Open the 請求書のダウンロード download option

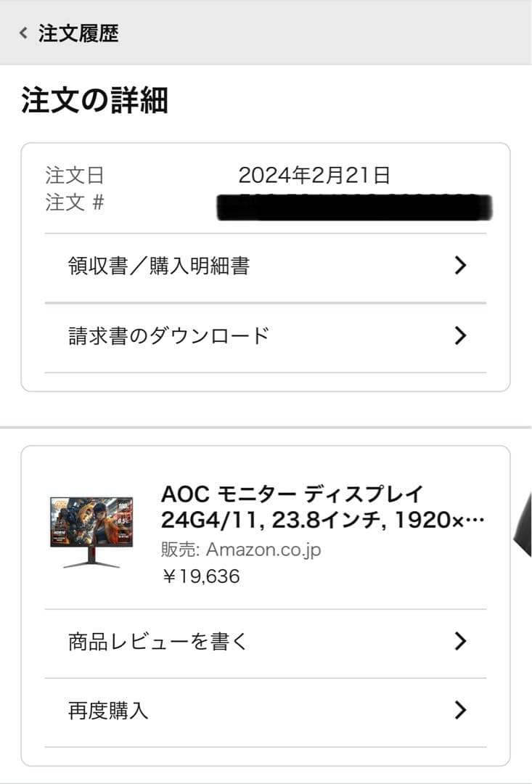click(167, 335)
